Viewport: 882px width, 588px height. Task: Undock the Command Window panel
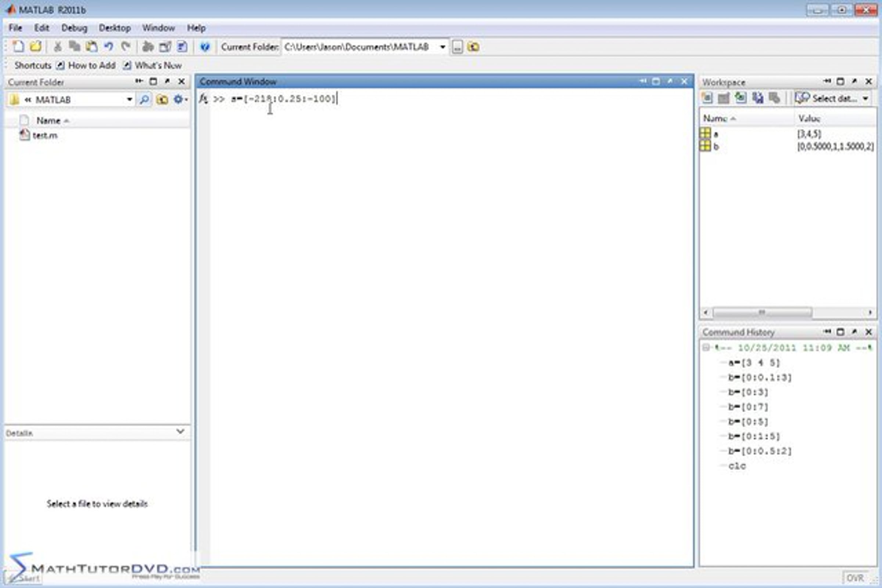[670, 82]
